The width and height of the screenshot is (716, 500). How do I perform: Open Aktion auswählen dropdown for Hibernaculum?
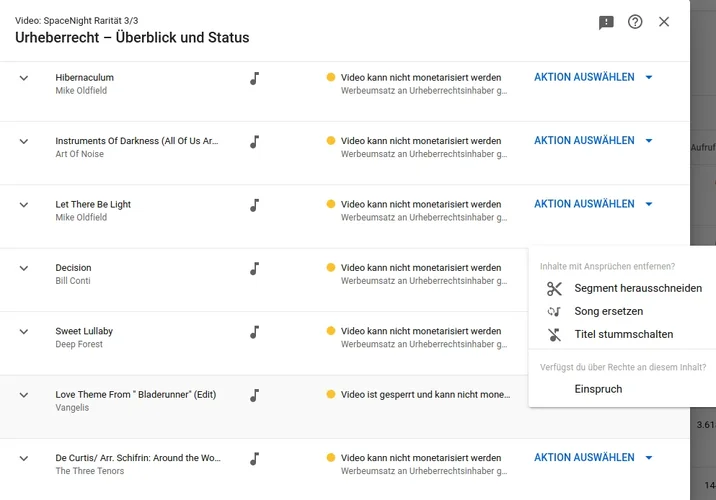[x=592, y=77]
